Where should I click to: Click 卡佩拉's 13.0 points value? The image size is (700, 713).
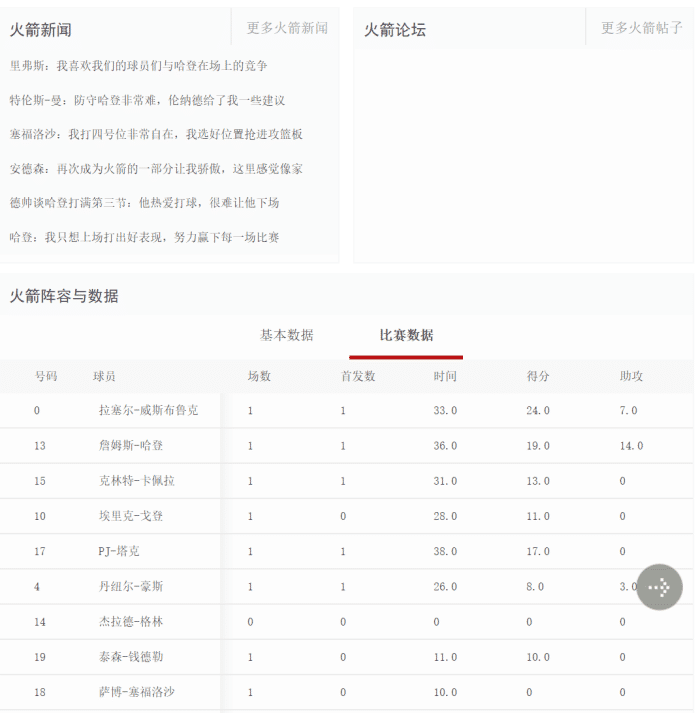tap(538, 481)
